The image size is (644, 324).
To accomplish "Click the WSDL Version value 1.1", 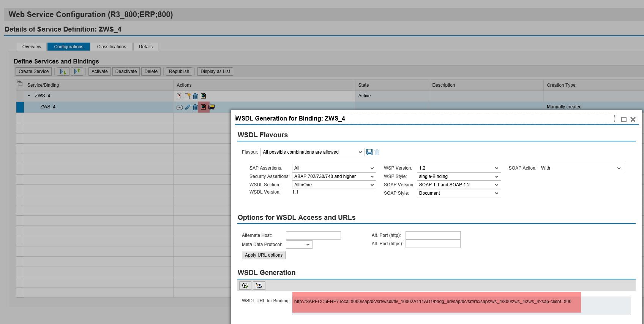I will 295,192.
